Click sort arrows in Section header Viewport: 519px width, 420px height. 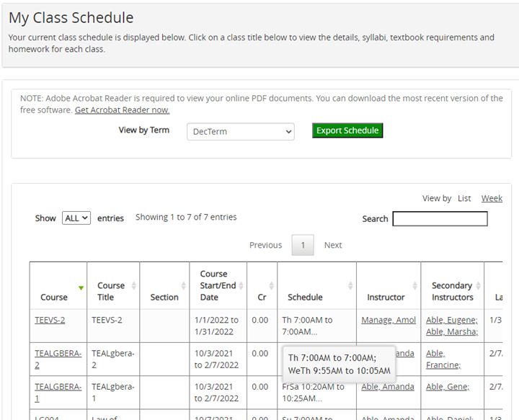185,286
